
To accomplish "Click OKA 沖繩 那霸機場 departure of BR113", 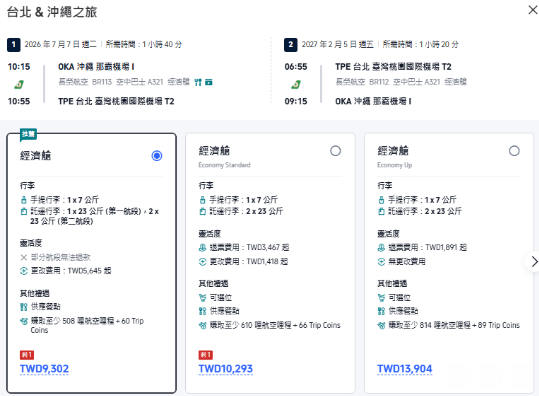I will (96, 67).
